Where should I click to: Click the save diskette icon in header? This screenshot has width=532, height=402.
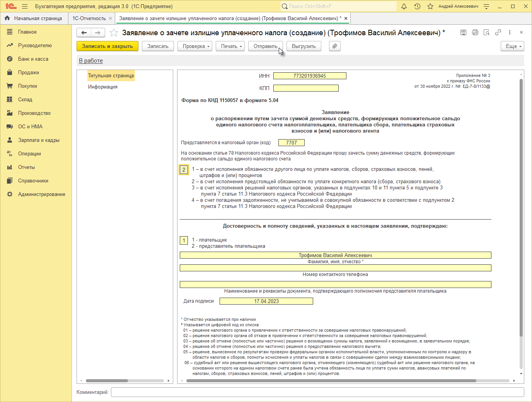point(463,32)
